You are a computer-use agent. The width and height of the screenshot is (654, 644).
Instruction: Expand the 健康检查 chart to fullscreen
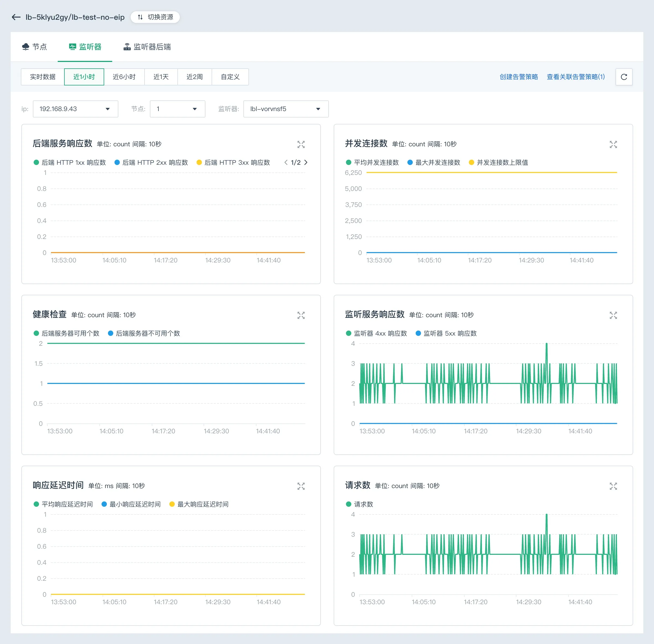pyautogui.click(x=301, y=315)
